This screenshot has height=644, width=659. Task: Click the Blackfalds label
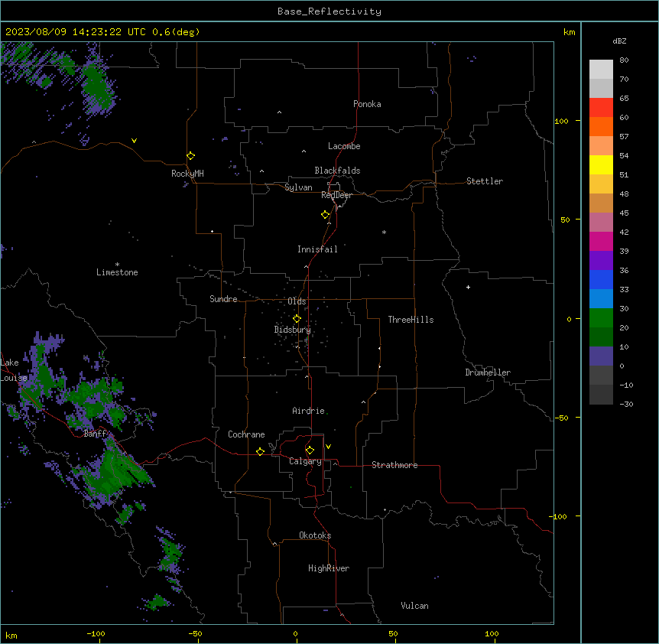337,171
